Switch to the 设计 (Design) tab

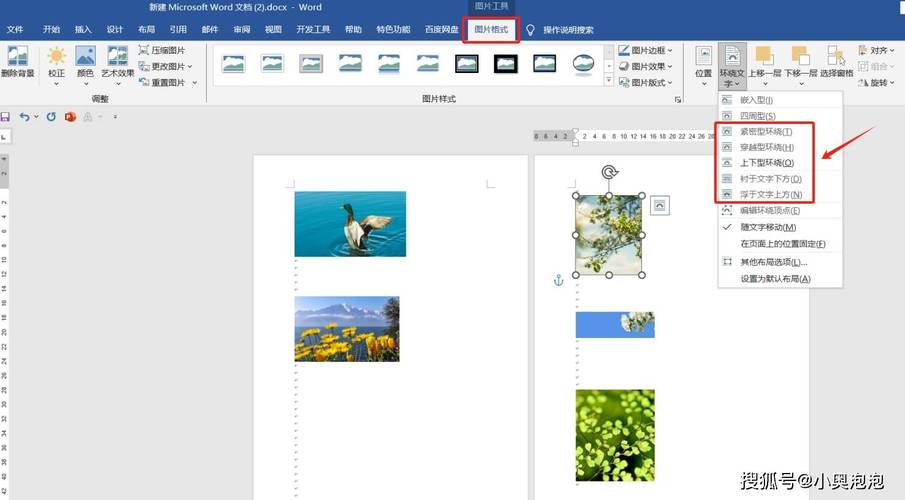(x=115, y=29)
